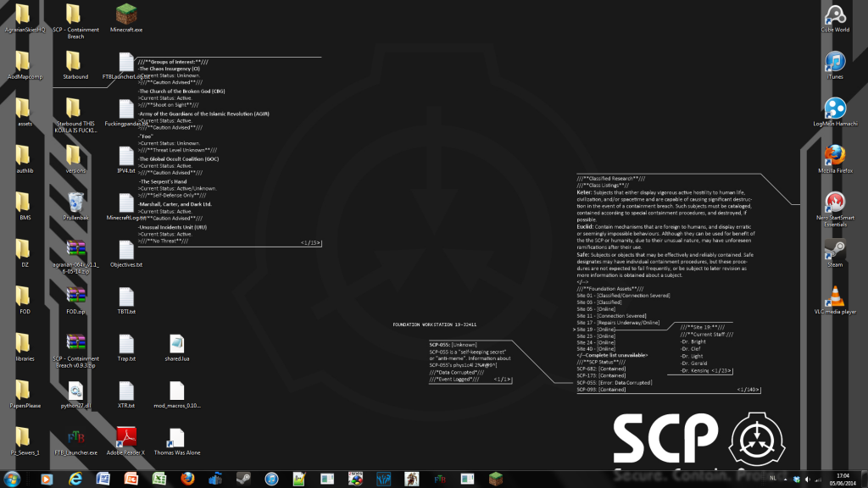Select the SCP - Containment Breach v0.9.3.zip archive
This screenshot has height=488, width=868.
pos(75,344)
